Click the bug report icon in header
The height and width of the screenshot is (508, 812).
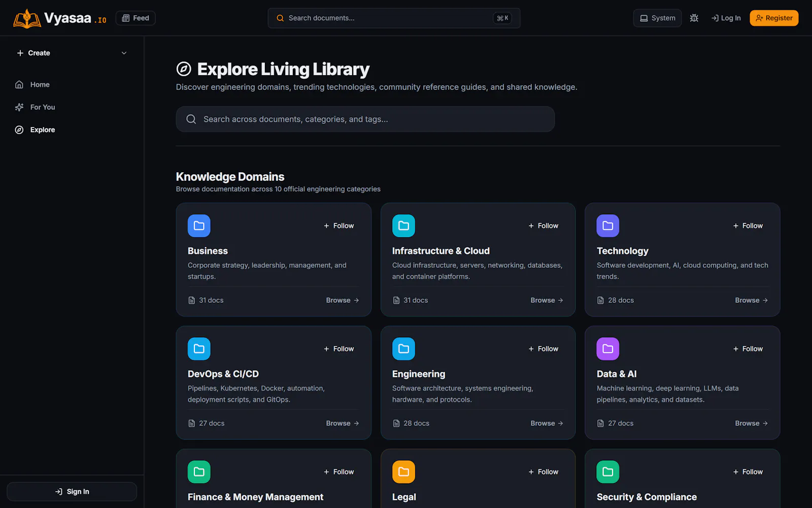point(694,18)
